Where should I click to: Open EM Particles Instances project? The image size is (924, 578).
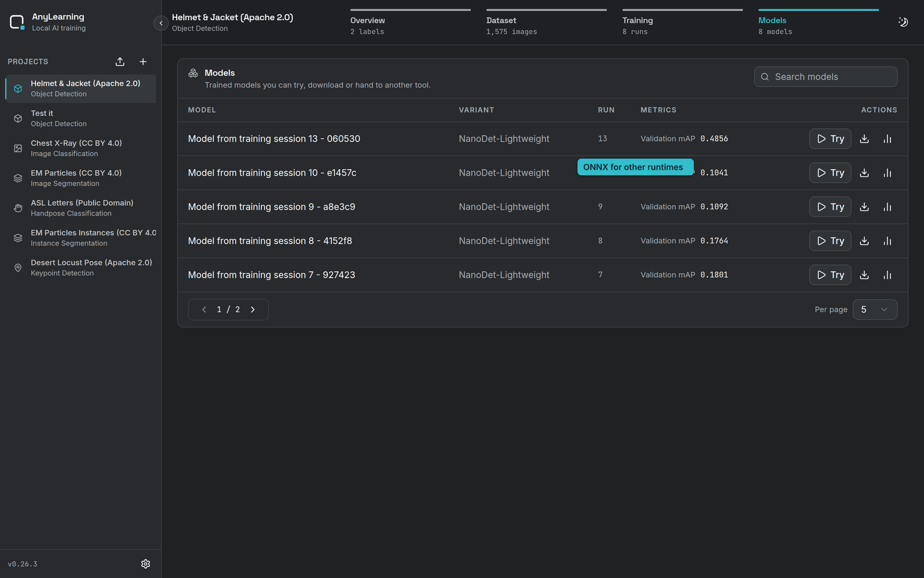pos(81,238)
